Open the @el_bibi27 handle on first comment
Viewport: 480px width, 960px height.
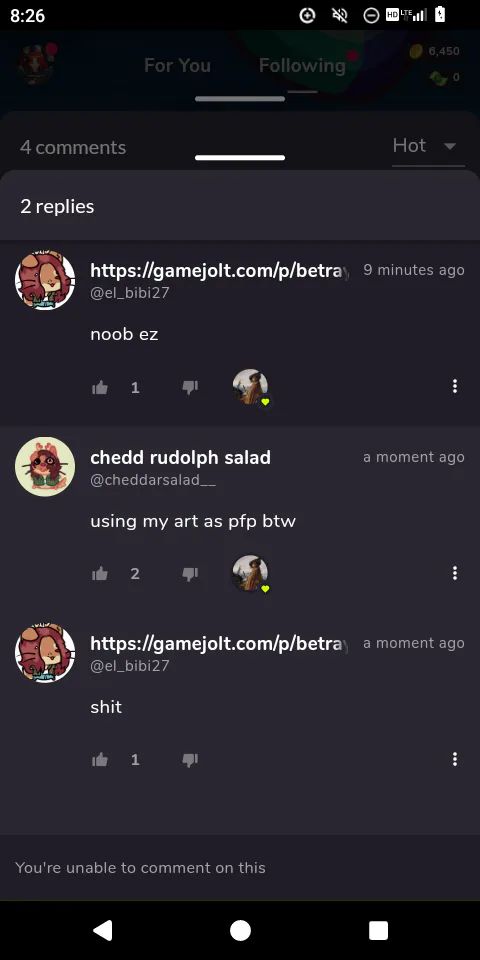tap(130, 293)
